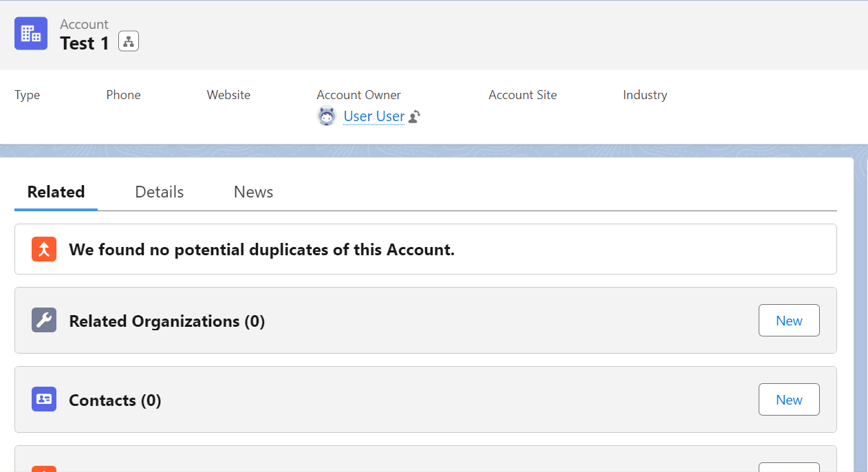Click the duplicates merge icon
Viewport: 868px width, 472px height.
point(44,249)
